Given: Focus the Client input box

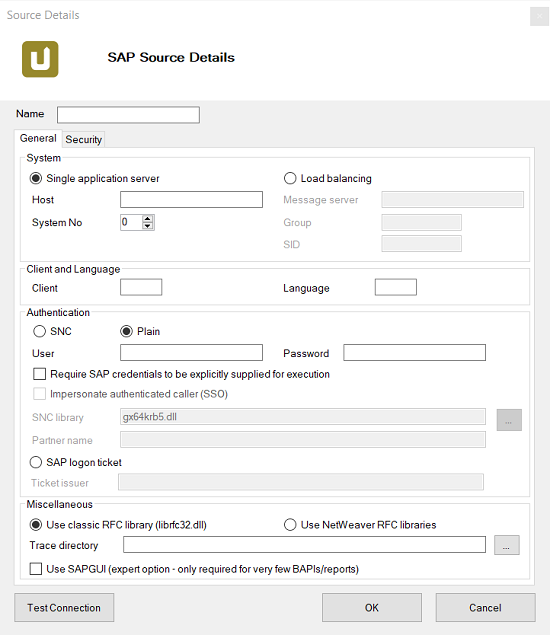Looking at the screenshot, I should [x=141, y=287].
